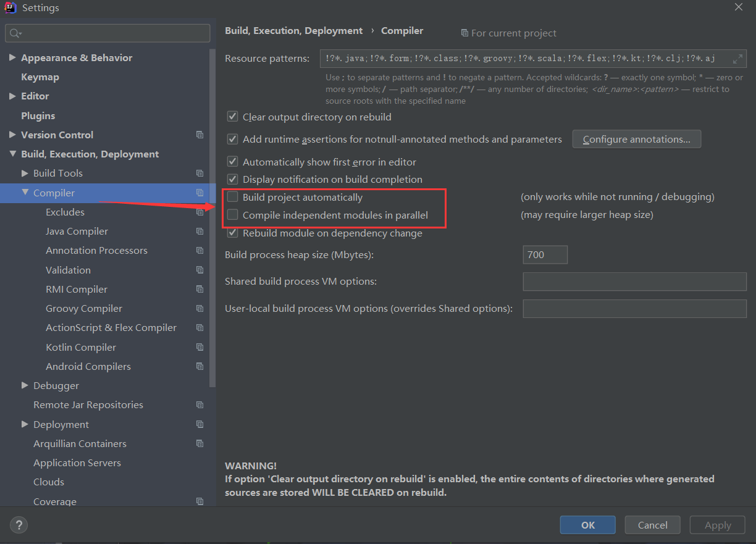
Task: Click the project-level icon beside Java Compiler
Action: (x=199, y=232)
